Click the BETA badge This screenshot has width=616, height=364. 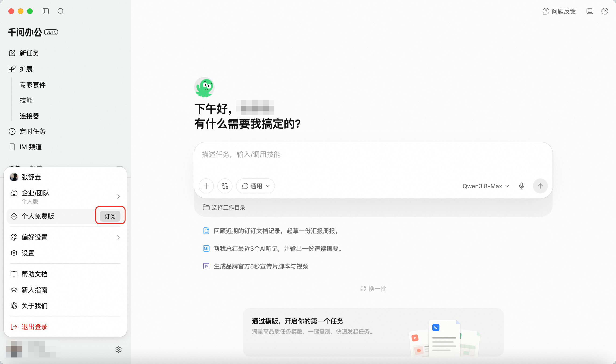point(51,32)
